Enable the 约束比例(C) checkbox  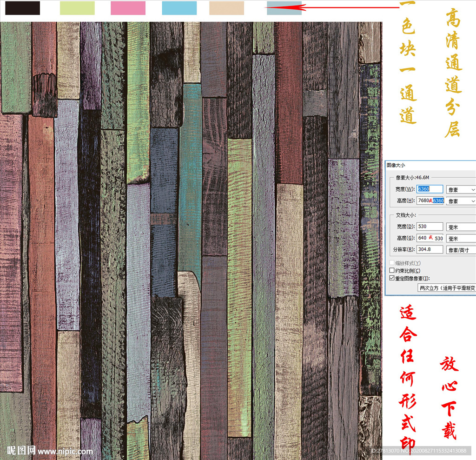click(x=392, y=270)
